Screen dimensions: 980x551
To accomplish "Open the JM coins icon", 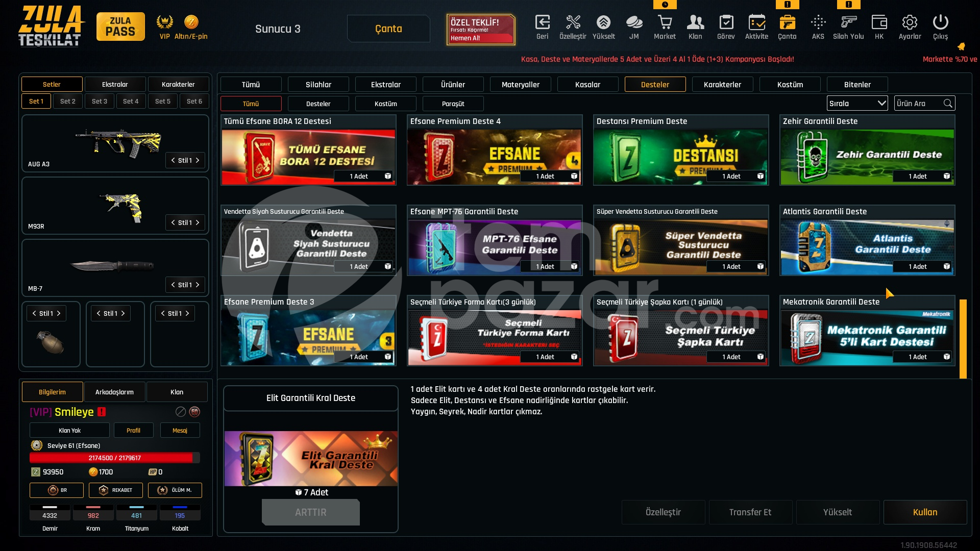I will 634,22.
